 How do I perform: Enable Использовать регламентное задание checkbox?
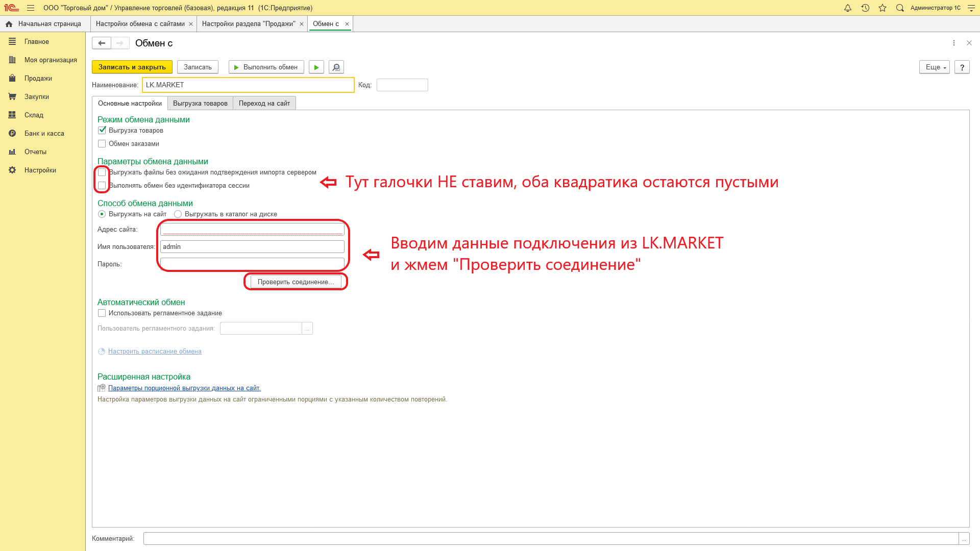coord(102,313)
